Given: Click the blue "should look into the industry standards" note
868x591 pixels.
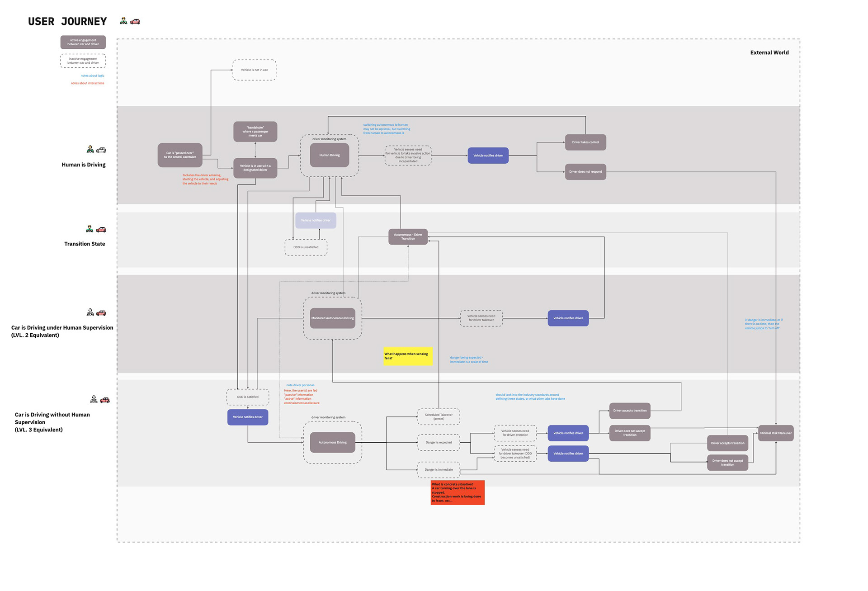Looking at the screenshot, I should pos(530,397).
